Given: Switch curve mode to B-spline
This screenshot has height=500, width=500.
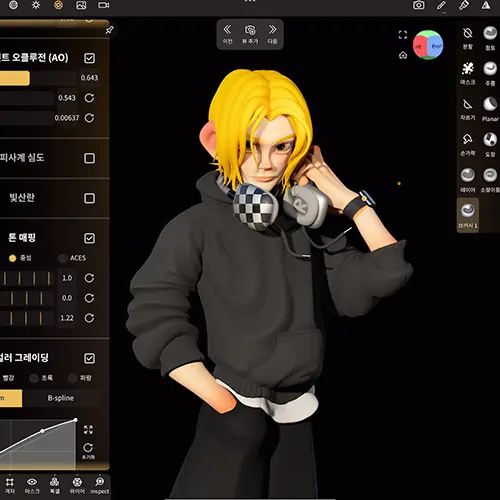Looking at the screenshot, I should (61, 398).
